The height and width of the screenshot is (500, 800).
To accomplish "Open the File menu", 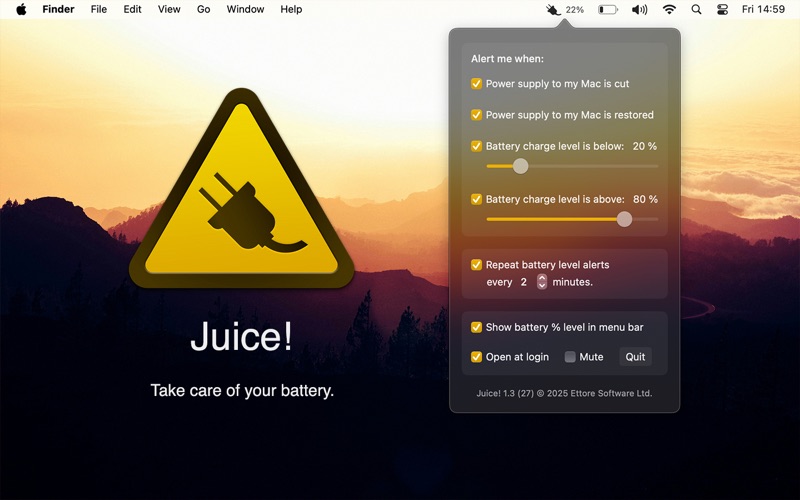I will click(98, 9).
